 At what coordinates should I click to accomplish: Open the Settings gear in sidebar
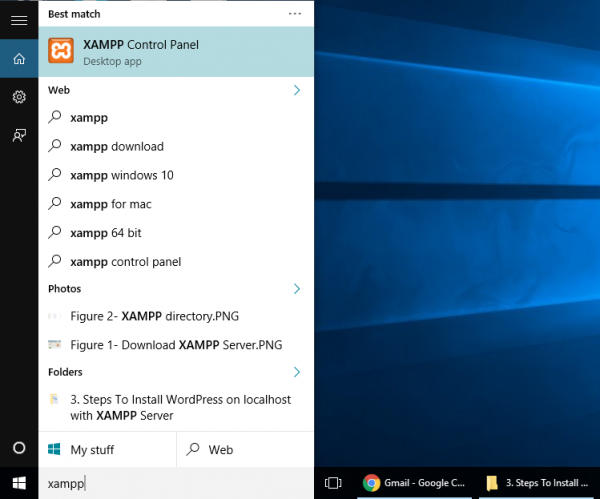19,97
